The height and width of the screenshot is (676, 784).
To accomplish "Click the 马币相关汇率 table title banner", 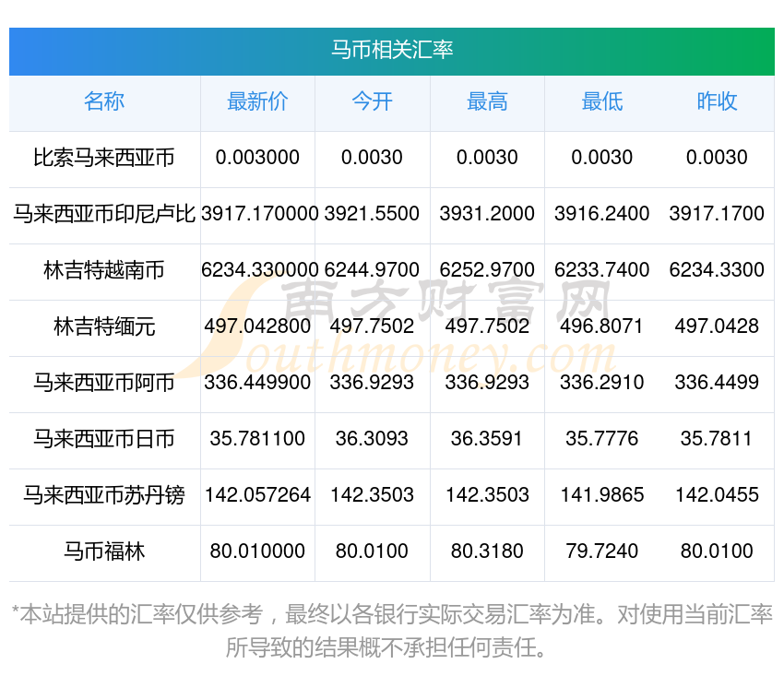I will 392,50.
